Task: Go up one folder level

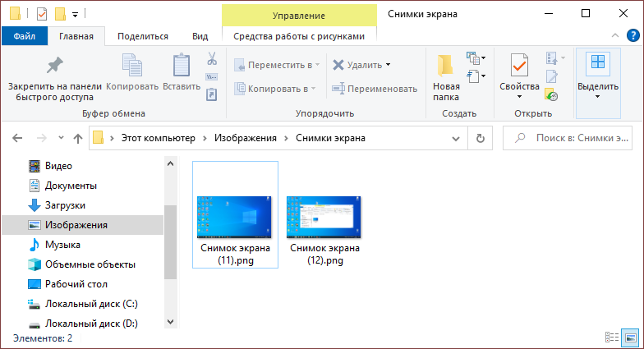Action: click(x=78, y=138)
